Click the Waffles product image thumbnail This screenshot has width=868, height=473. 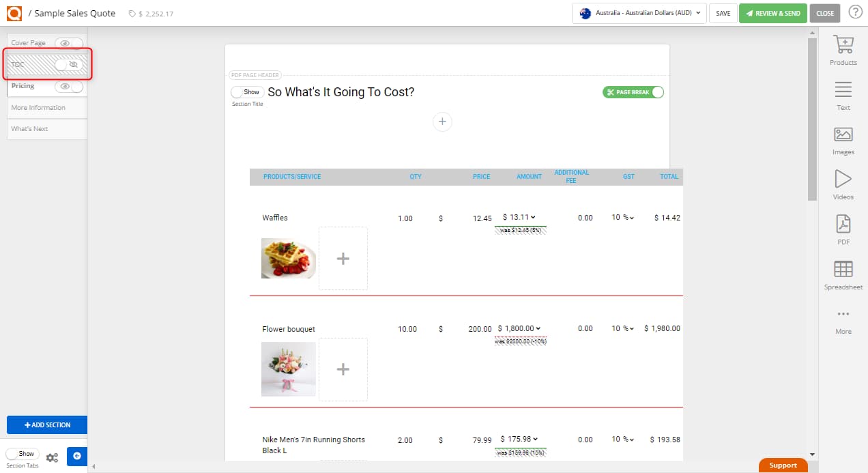288,259
